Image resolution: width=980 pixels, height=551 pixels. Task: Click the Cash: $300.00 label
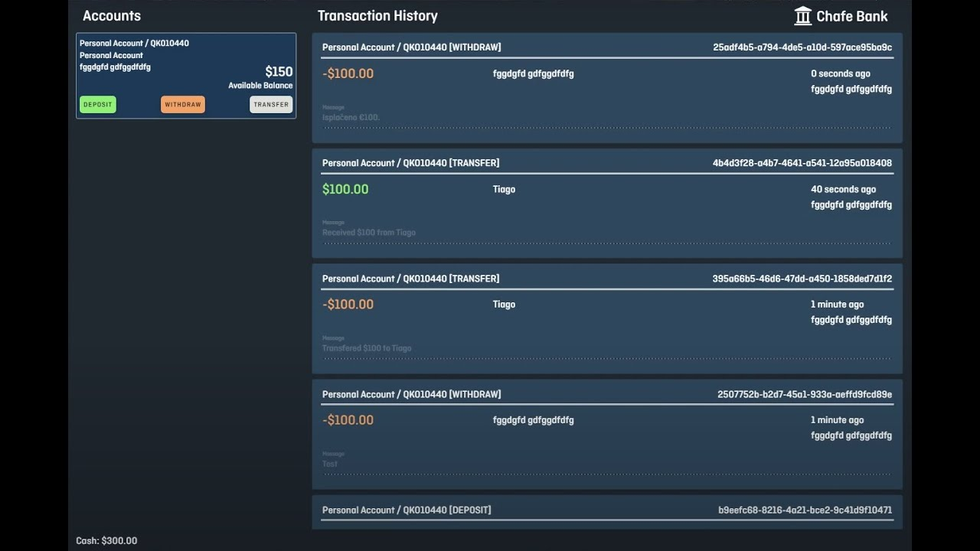pyautogui.click(x=106, y=541)
